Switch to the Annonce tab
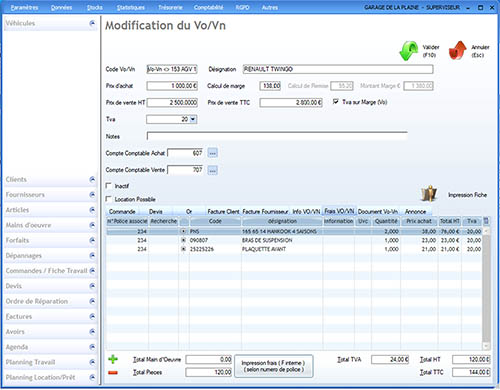Viewport: 500px width, 390px height. [x=415, y=211]
